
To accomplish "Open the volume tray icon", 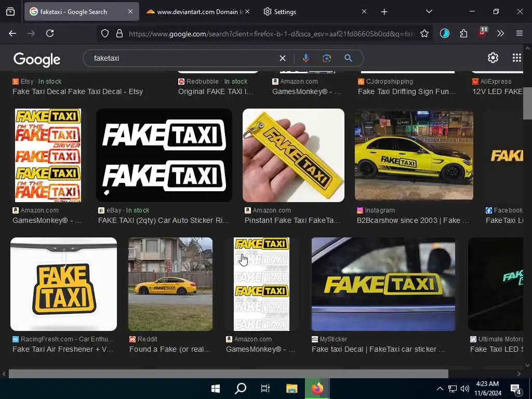I will click(465, 389).
